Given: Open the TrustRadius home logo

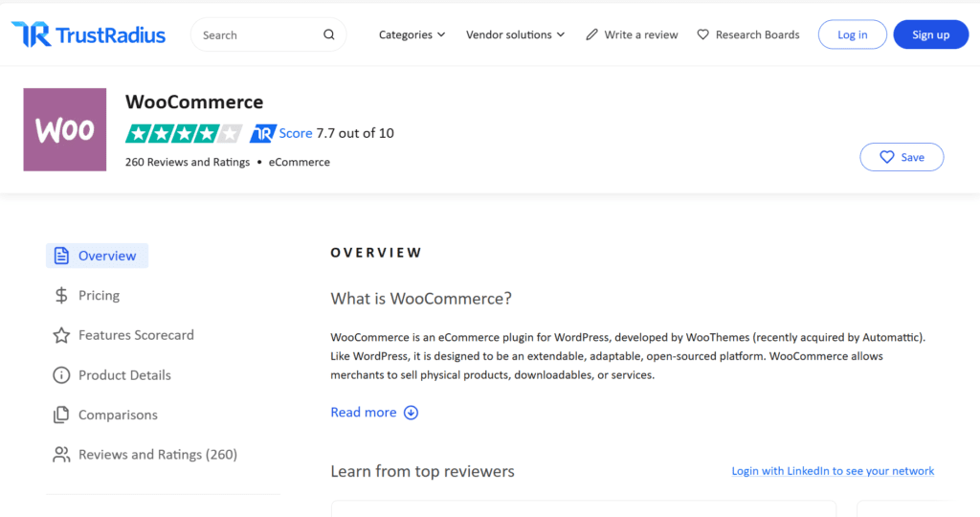Looking at the screenshot, I should (88, 34).
